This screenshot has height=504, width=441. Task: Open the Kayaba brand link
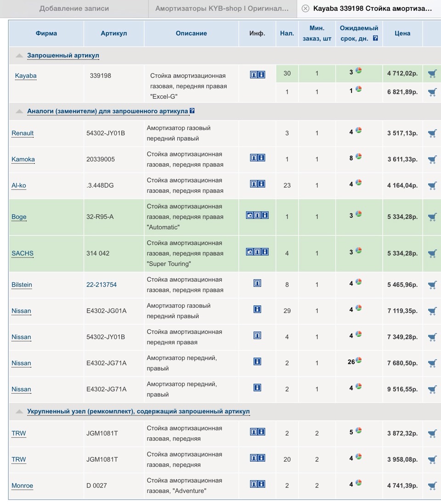pos(26,76)
